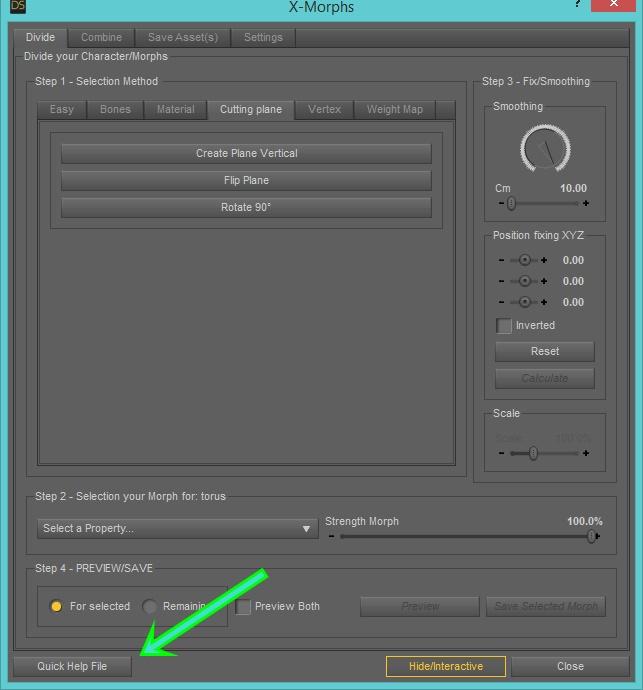Switch to the Combine tab

pyautogui.click(x=101, y=38)
